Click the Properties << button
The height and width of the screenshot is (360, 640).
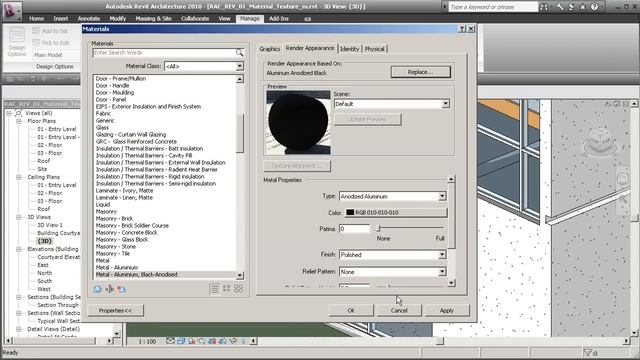pos(116,311)
